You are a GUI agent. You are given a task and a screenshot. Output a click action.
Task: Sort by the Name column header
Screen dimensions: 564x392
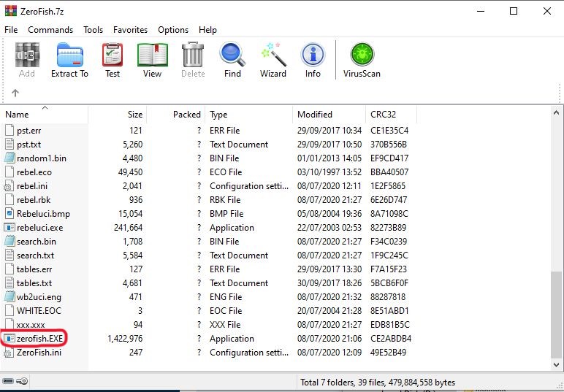[x=45, y=115]
